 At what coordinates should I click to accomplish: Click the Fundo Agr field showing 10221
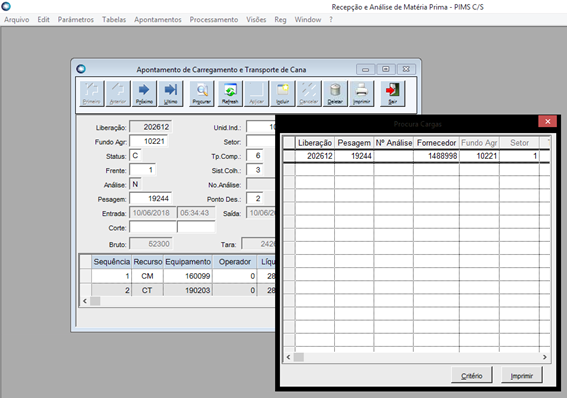click(148, 141)
